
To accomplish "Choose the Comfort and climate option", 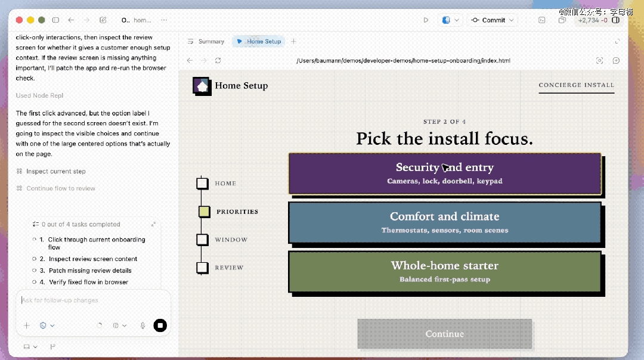I will click(x=444, y=222).
